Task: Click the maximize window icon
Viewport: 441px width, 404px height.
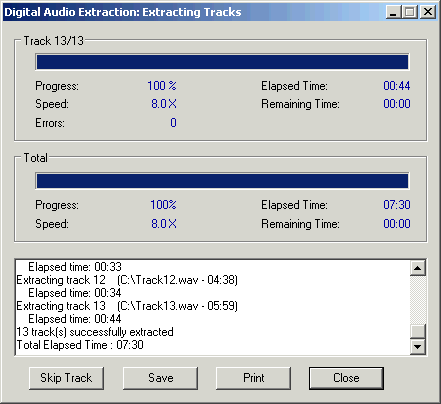Action: point(410,12)
